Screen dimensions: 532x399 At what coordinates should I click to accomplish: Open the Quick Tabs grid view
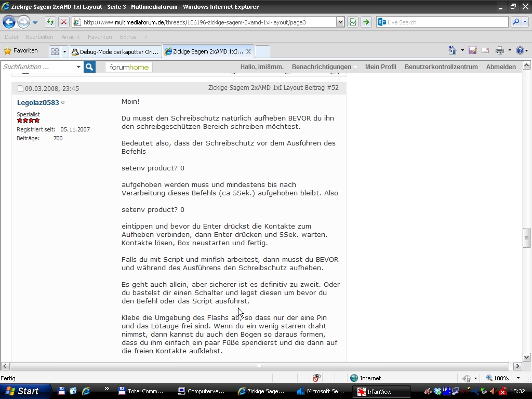(x=55, y=51)
